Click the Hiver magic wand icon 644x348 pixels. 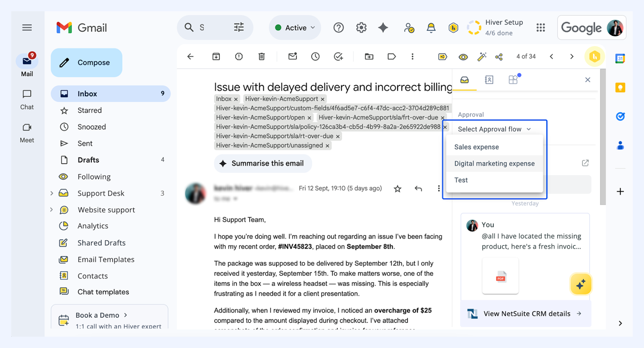click(481, 56)
